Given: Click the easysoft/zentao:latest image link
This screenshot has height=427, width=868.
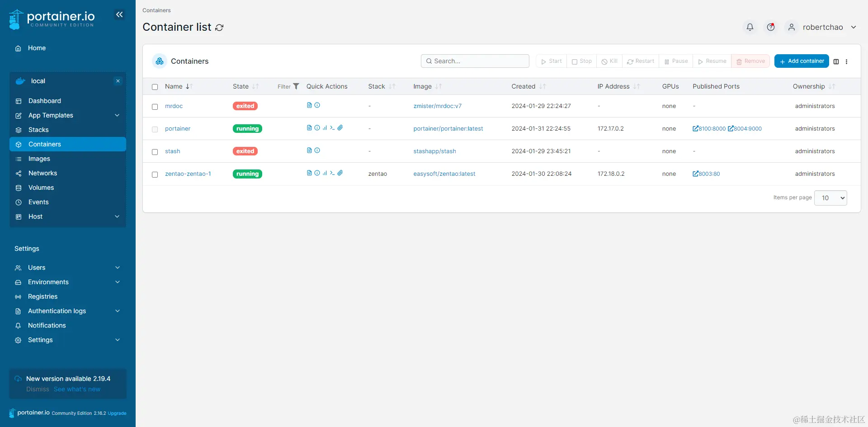Looking at the screenshot, I should click(444, 174).
